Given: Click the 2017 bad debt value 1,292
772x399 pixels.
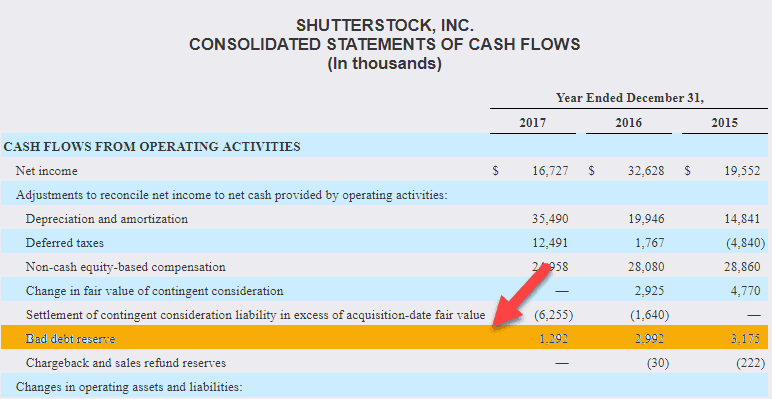Looking at the screenshot, I should click(x=553, y=339).
